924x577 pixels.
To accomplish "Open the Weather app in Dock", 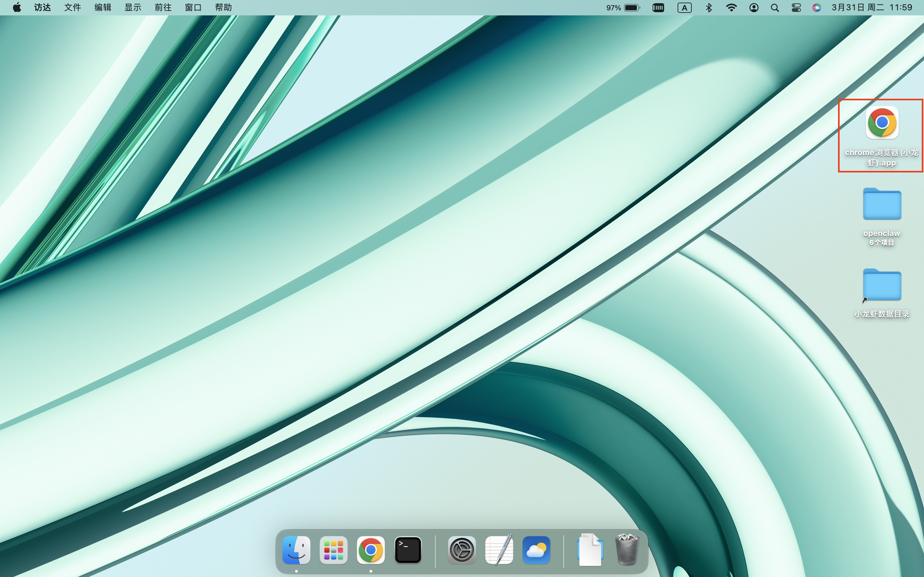I will pos(536,550).
